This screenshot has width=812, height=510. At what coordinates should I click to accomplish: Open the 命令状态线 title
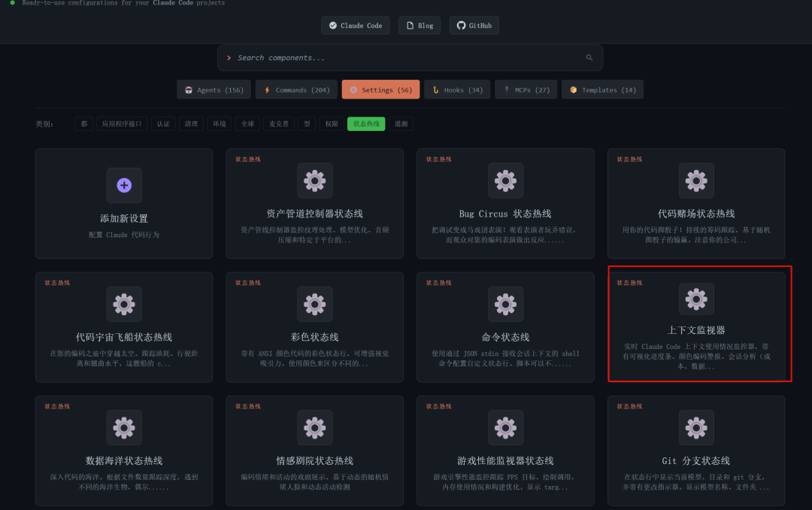(x=505, y=338)
